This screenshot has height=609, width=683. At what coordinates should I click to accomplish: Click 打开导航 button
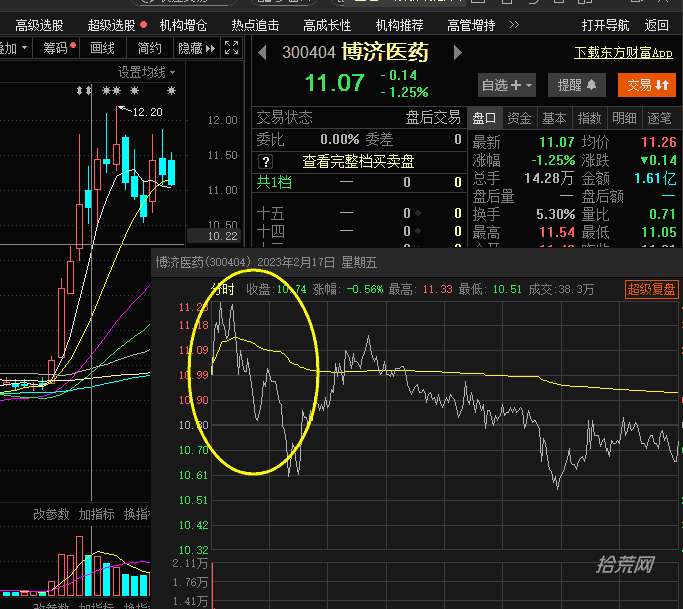coord(605,25)
